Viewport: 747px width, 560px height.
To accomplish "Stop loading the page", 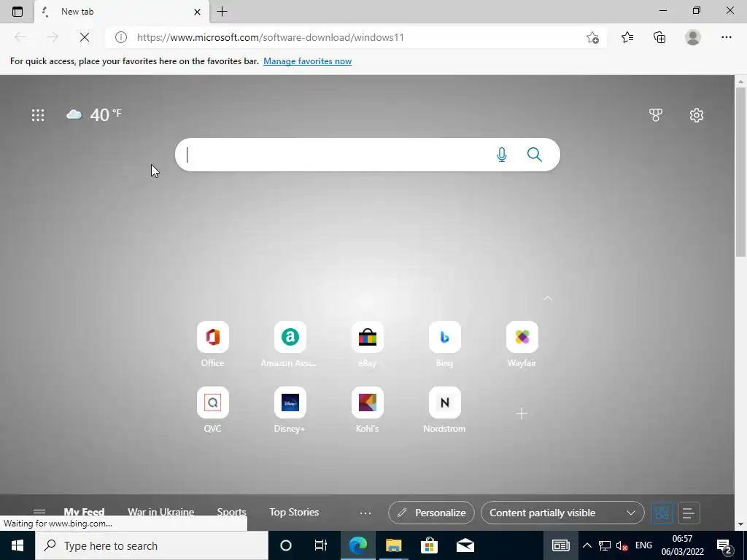I will click(85, 37).
